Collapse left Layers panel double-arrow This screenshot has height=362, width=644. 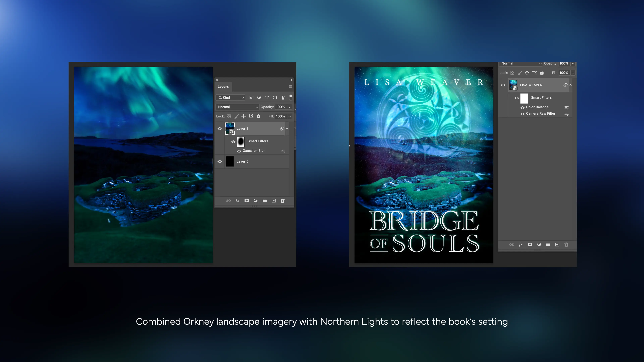pos(290,80)
